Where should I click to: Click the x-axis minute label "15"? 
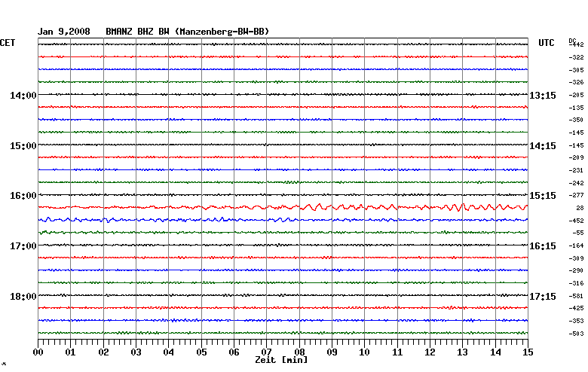(x=528, y=352)
